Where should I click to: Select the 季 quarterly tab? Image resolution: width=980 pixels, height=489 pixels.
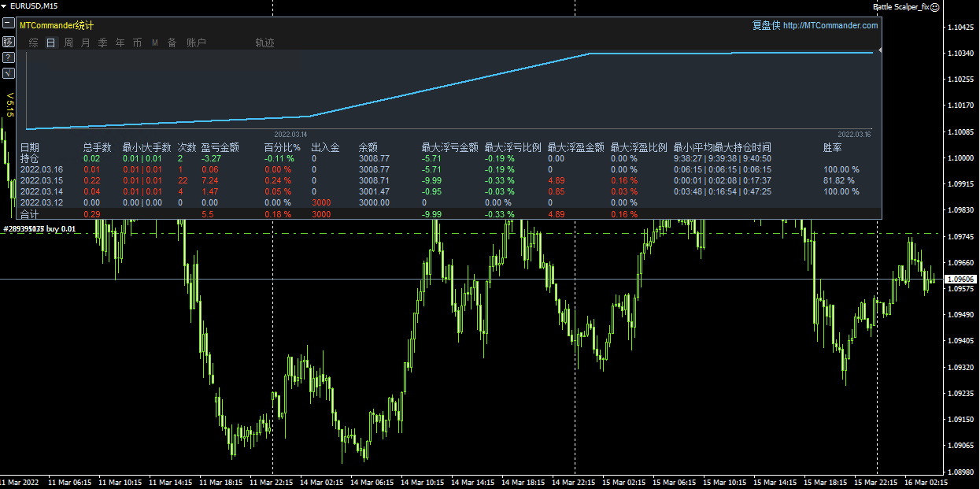pyautogui.click(x=102, y=43)
